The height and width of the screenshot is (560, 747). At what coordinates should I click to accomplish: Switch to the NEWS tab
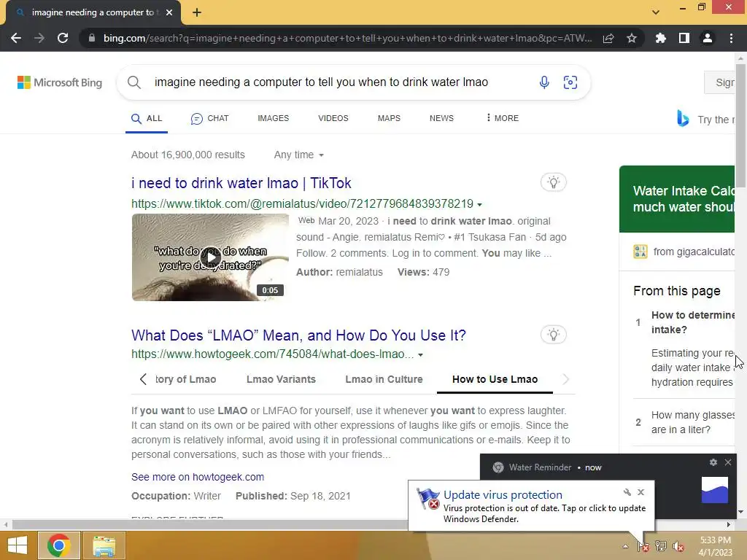click(441, 118)
